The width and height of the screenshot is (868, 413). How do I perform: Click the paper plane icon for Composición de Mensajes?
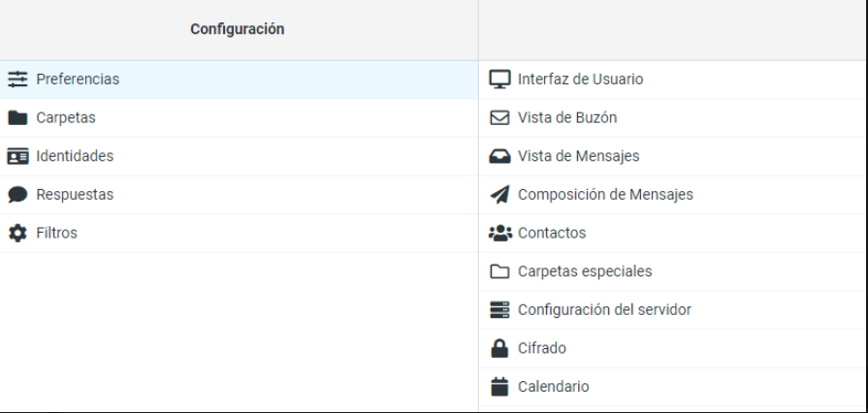click(x=499, y=194)
